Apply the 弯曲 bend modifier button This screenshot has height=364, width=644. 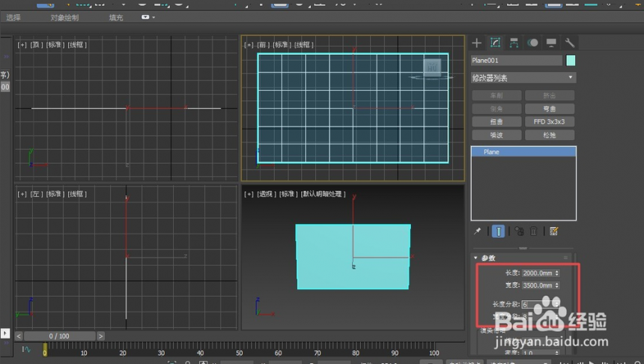550,109
